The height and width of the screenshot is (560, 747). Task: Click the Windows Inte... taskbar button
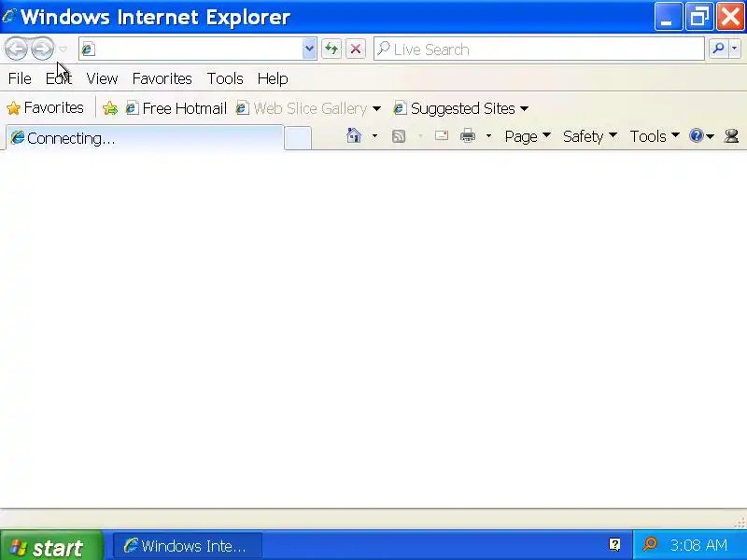point(188,546)
